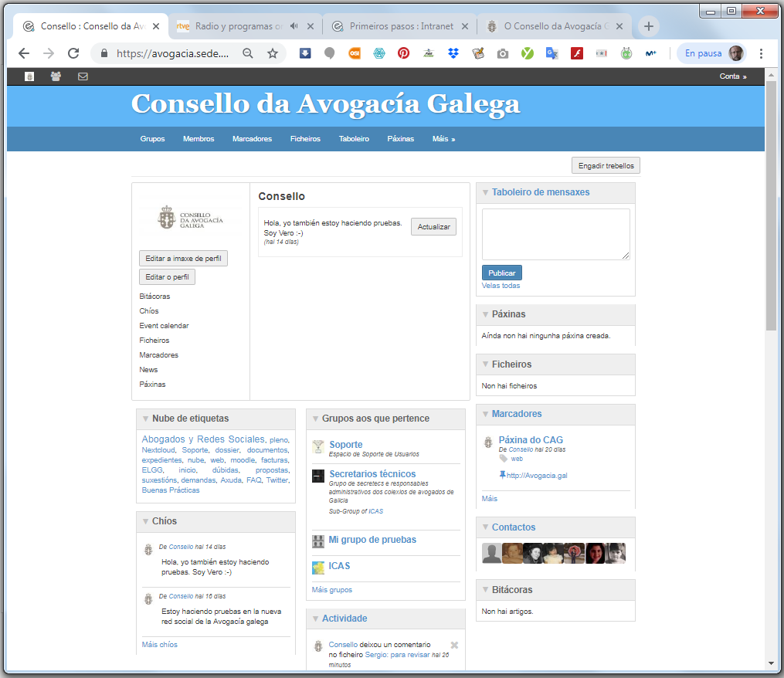
Task: Open the Ficheiros navigation menu item
Action: point(305,139)
